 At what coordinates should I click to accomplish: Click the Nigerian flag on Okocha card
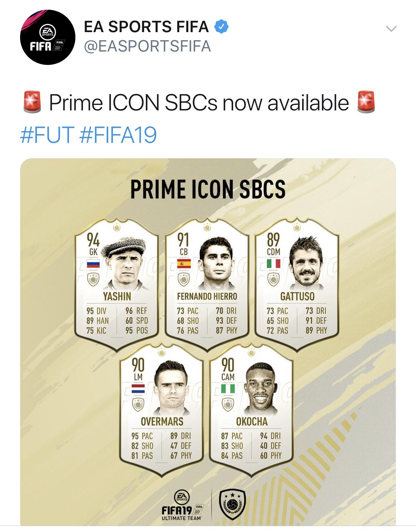[228, 389]
